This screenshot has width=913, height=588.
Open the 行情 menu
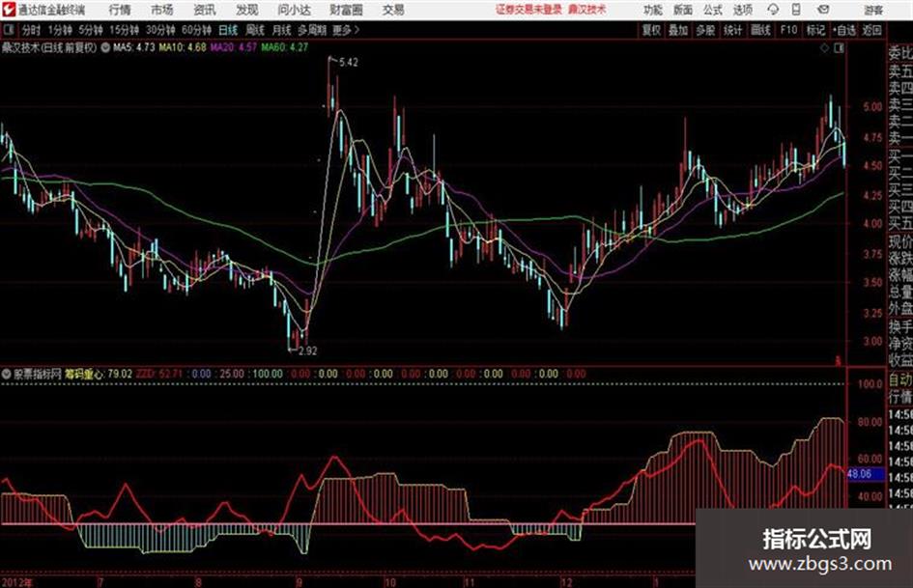pos(120,10)
